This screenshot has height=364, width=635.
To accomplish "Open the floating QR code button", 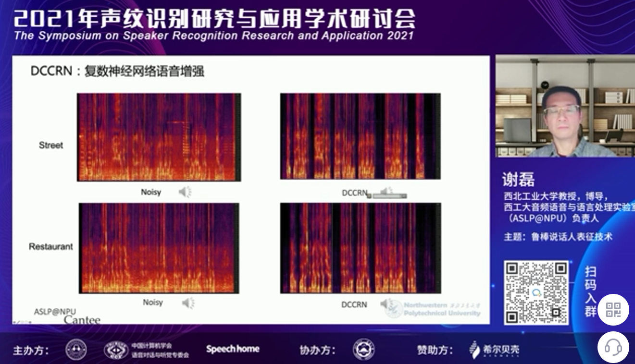I will coord(613,310).
